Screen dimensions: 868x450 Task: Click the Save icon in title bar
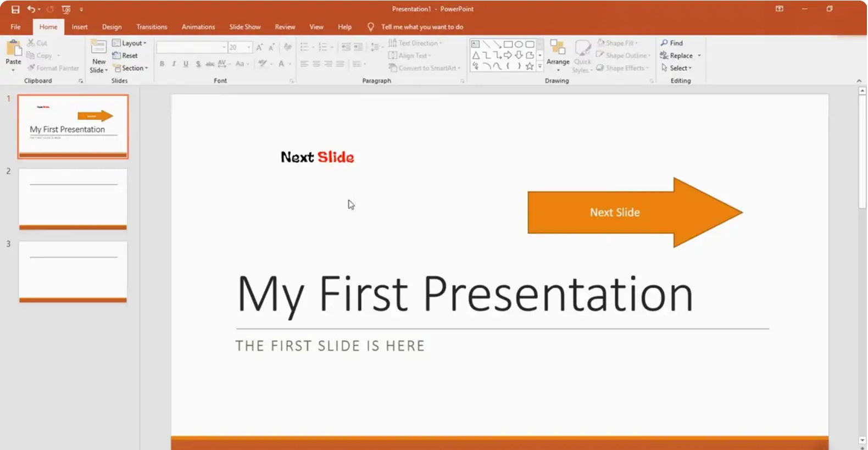click(x=15, y=9)
